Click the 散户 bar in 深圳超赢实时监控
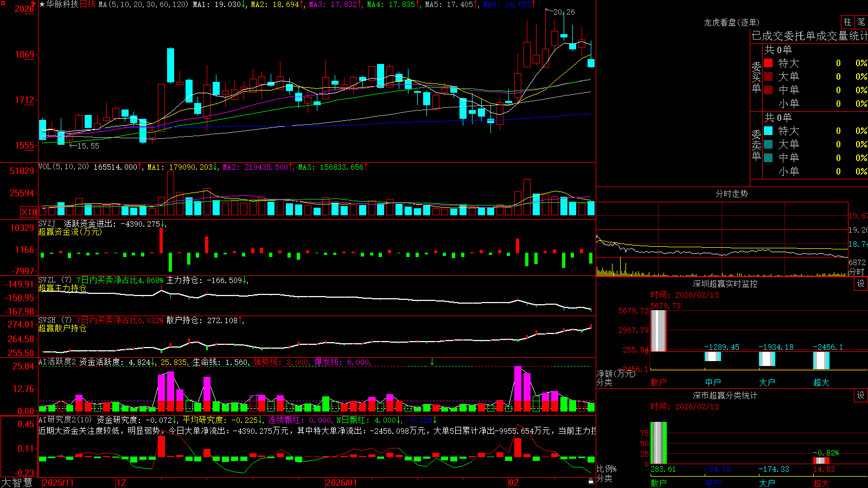 (x=659, y=330)
